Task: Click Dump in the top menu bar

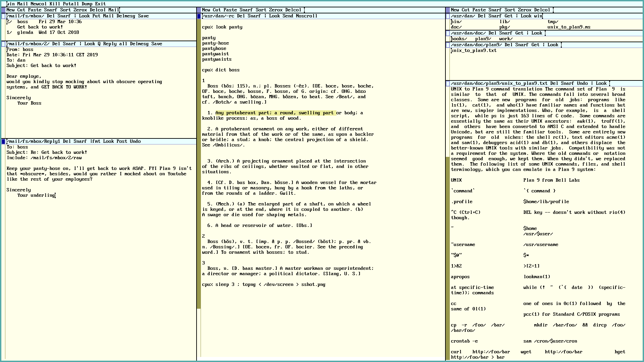Action: [87, 4]
